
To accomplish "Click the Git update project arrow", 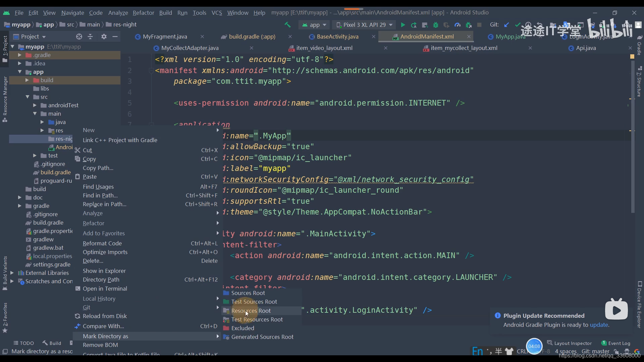I will (x=506, y=25).
